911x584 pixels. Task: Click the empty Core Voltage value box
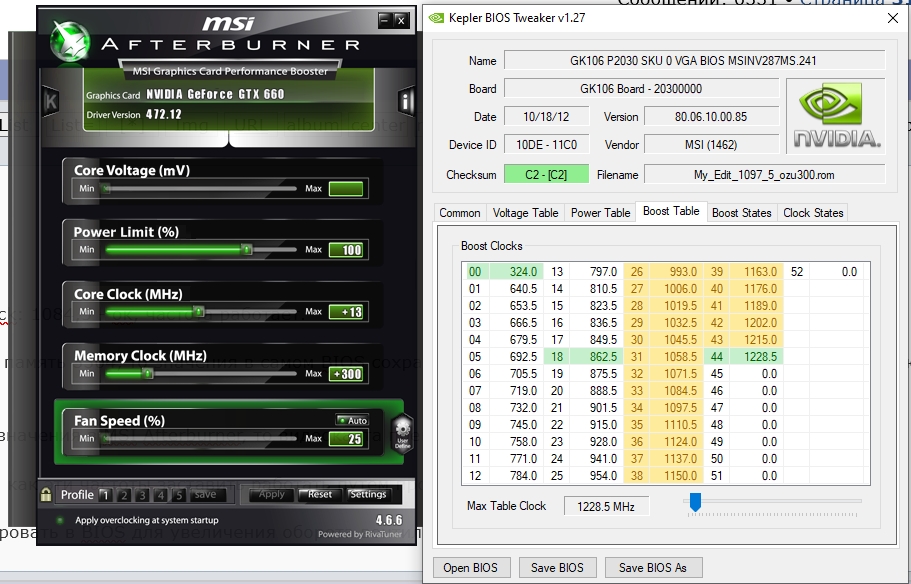346,188
